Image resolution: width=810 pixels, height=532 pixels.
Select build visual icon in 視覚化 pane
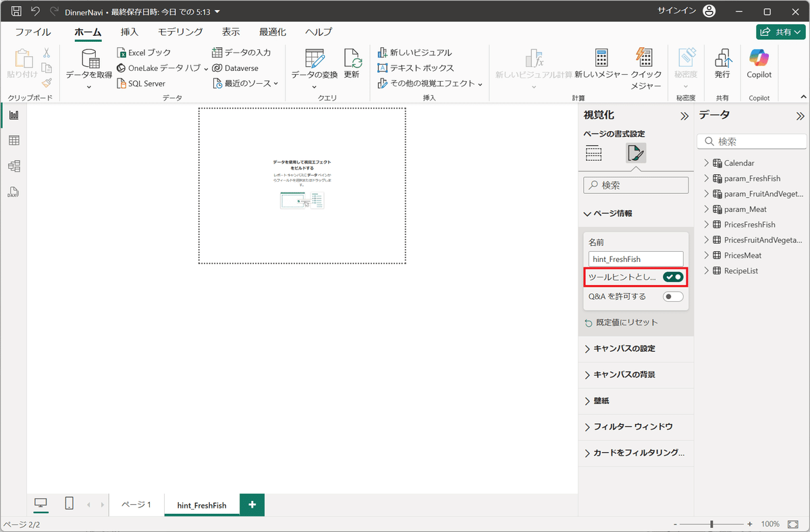click(593, 153)
